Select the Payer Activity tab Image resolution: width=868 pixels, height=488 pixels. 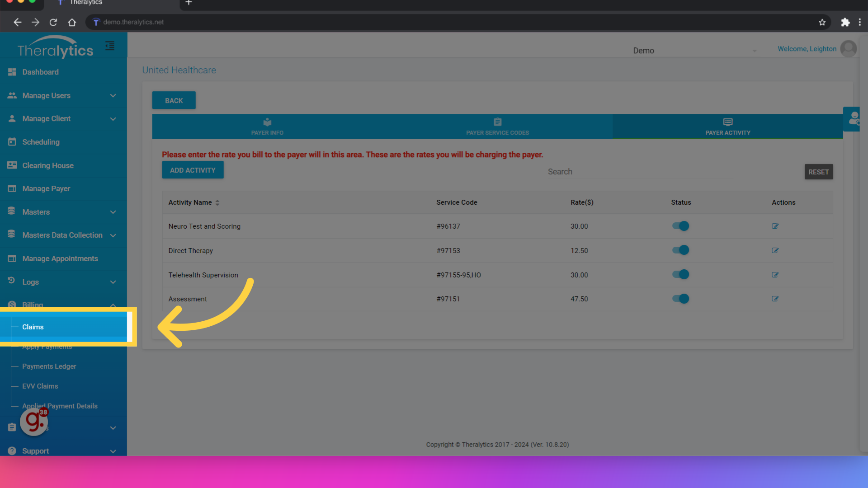pos(728,127)
